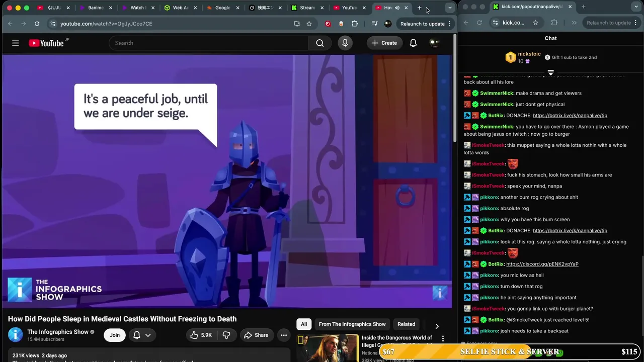Reload the Kick chat window
644x362 pixels.
[x=479, y=23]
